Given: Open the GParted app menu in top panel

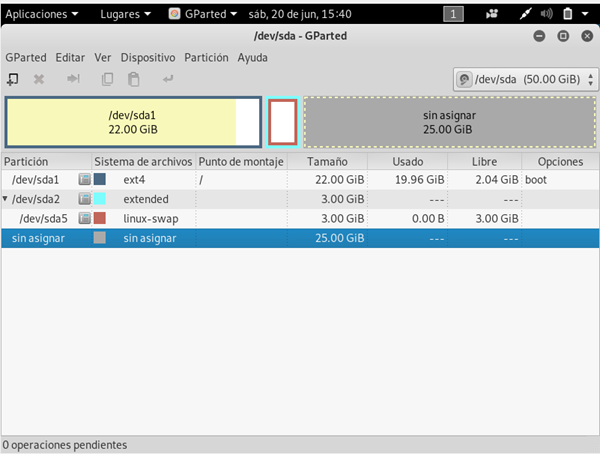Looking at the screenshot, I should pos(203,14).
